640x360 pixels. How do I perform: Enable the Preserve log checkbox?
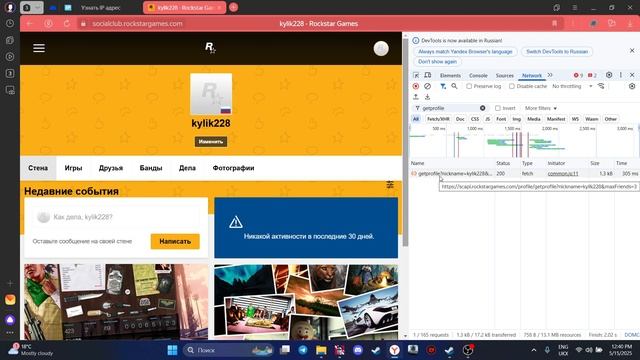tap(469, 87)
